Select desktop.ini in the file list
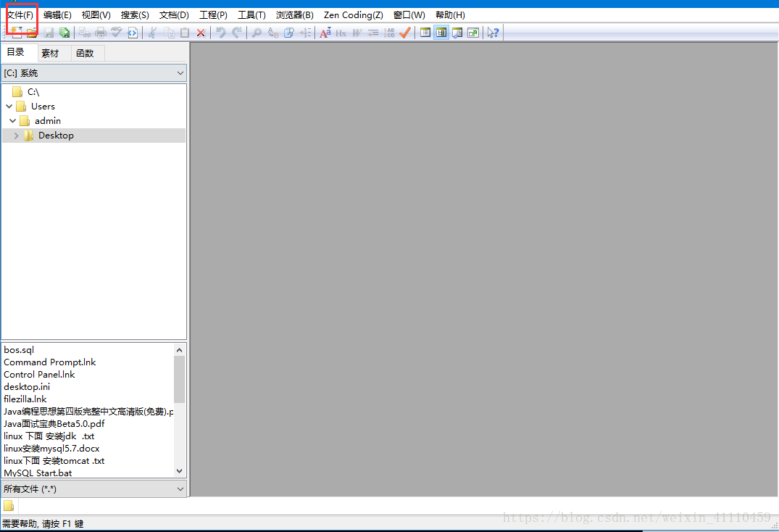779x532 pixels. coord(27,386)
